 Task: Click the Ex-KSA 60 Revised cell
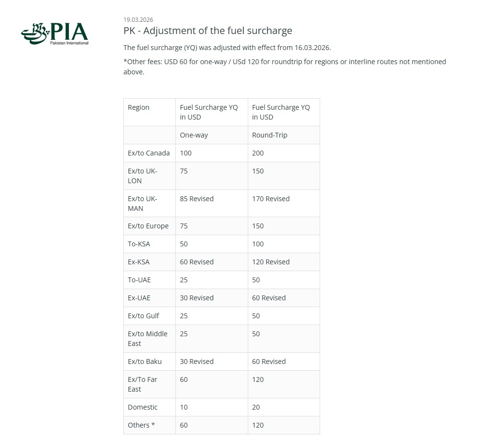coord(197,262)
